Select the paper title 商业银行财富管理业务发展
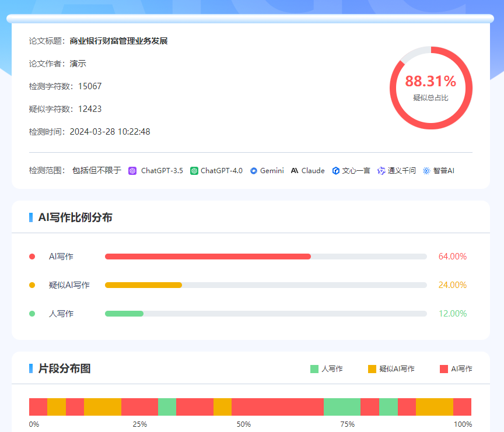The image size is (504, 432). point(118,41)
